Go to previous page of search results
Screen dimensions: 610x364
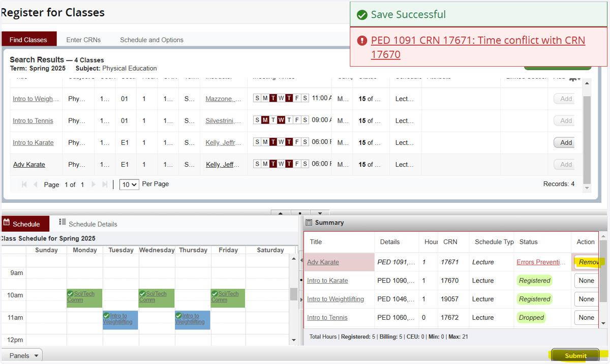36,185
